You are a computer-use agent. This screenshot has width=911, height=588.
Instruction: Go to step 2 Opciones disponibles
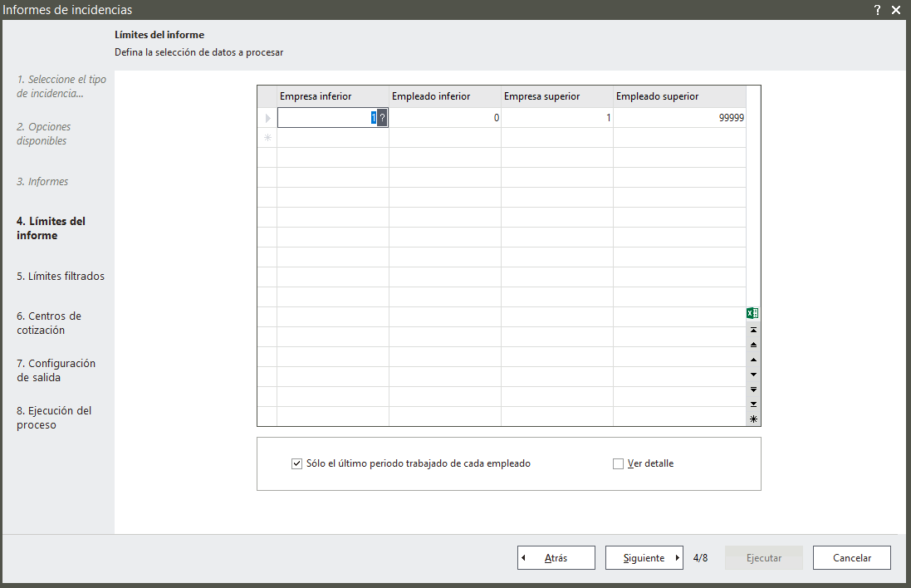coord(43,134)
